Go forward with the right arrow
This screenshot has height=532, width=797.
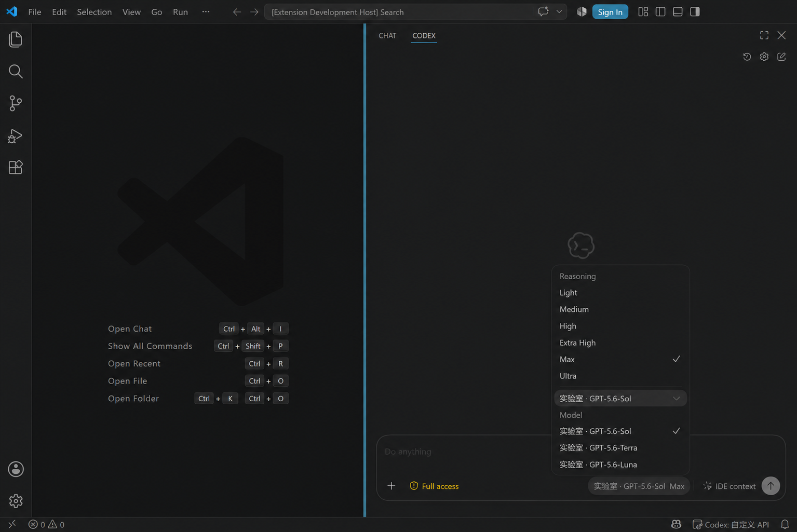point(254,12)
